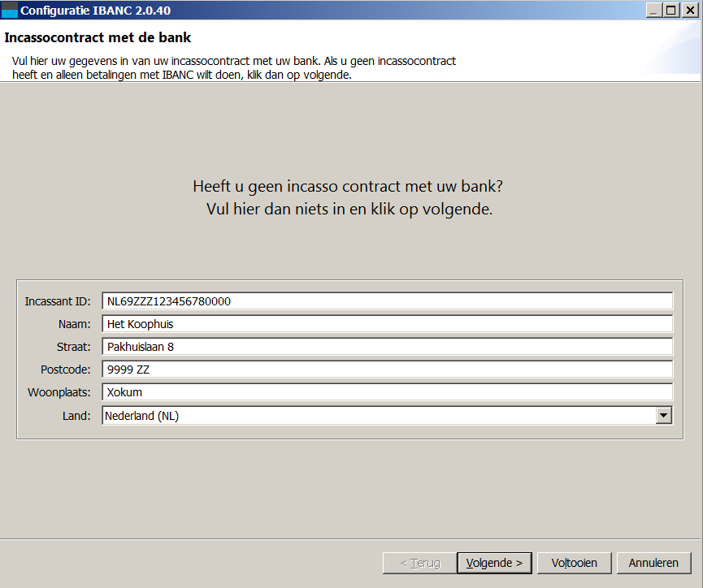Select the Postcode text field

[x=387, y=370]
